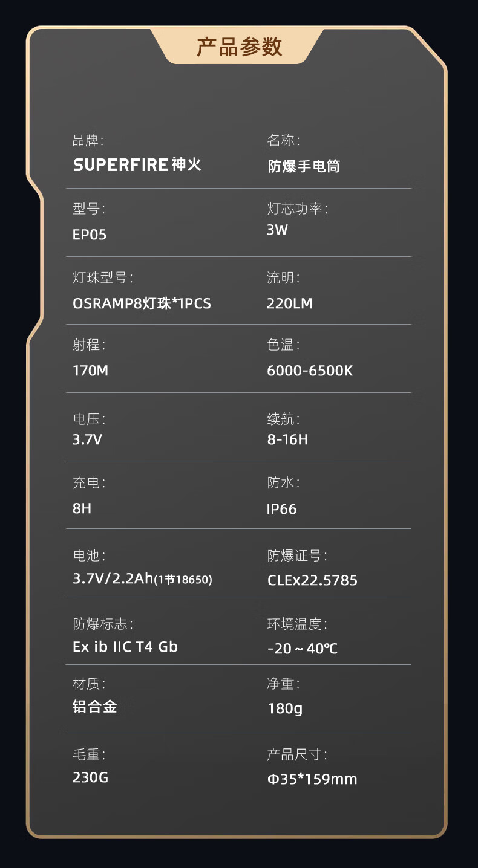Select the Φ35*159mm product size value
478x868 pixels.
tap(312, 779)
